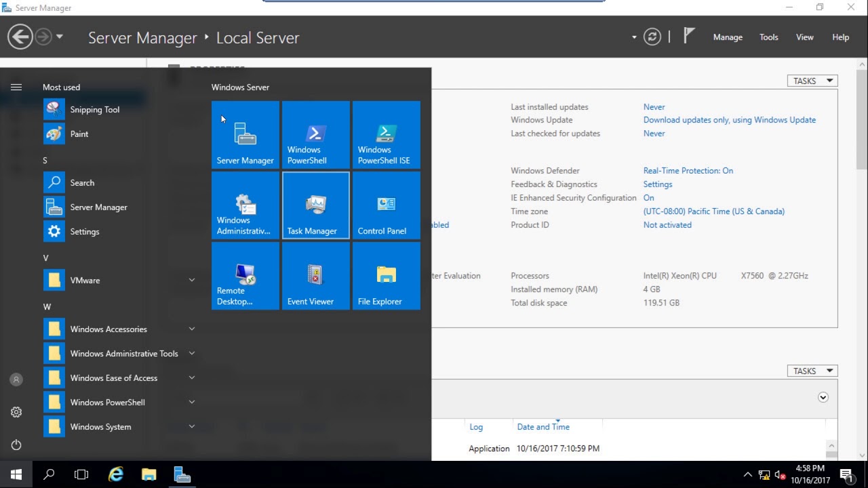The height and width of the screenshot is (488, 868).
Task: Click IE Enhanced Security Configuration On link
Action: (x=649, y=198)
